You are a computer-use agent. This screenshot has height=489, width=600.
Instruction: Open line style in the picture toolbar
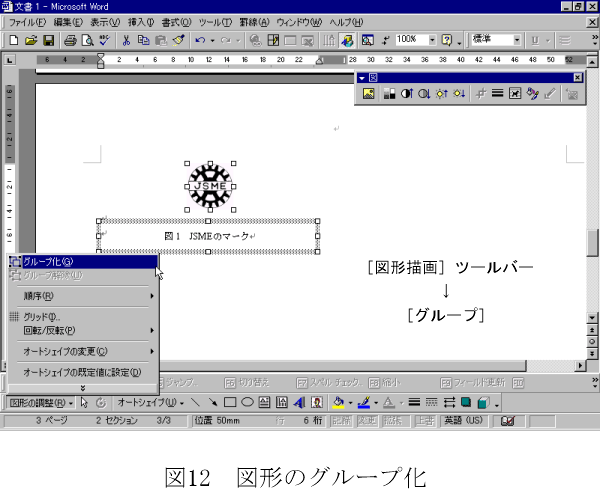pos(497,93)
